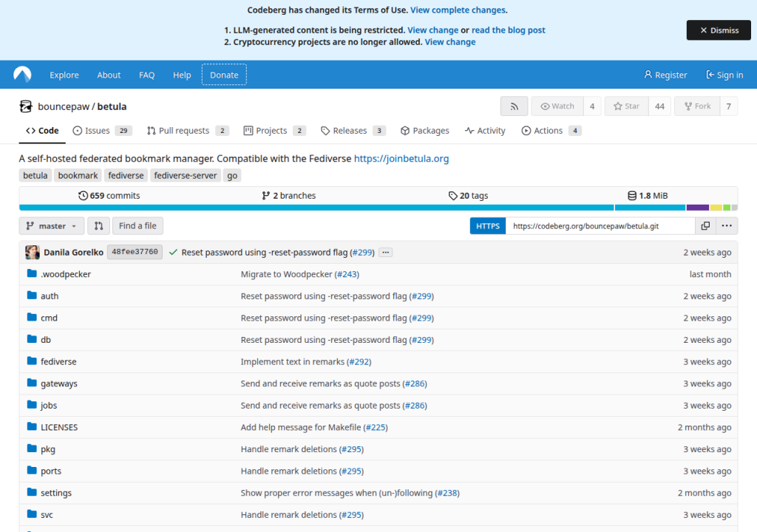Open About in the top navigation
This screenshot has width=757, height=532.
click(x=109, y=75)
